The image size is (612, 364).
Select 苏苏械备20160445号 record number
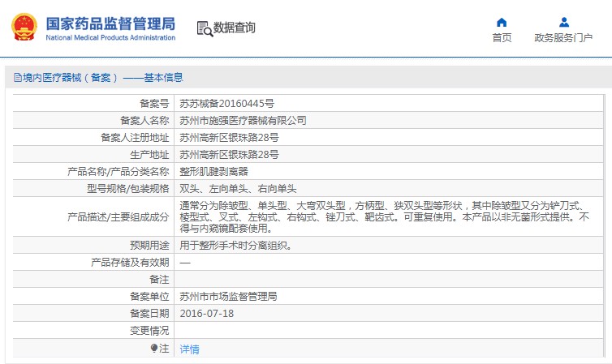(x=226, y=104)
